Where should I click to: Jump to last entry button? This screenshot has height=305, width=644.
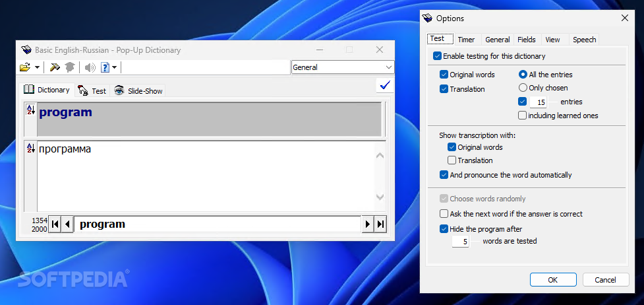[x=380, y=224]
